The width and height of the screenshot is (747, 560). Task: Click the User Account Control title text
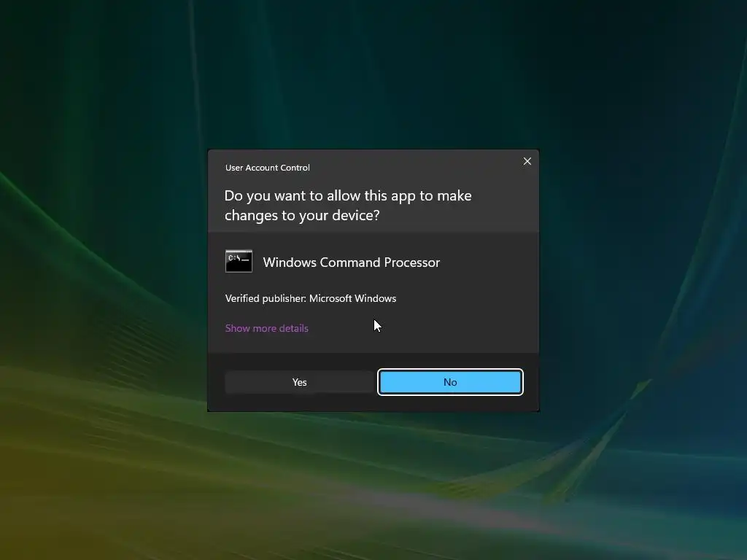267,168
